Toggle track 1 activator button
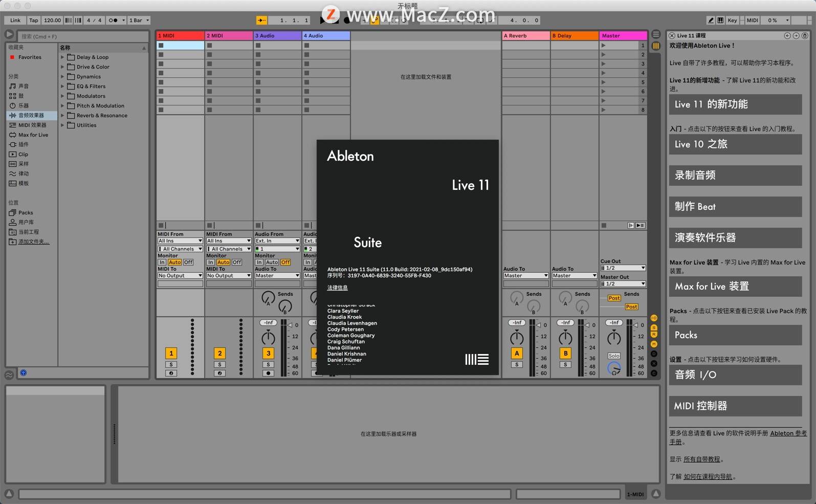Image resolution: width=816 pixels, height=504 pixels. tap(171, 353)
